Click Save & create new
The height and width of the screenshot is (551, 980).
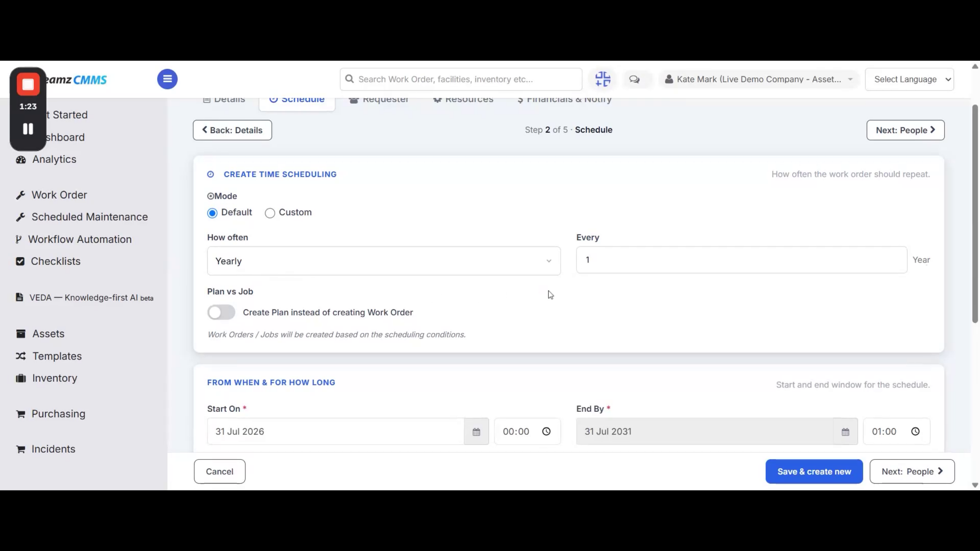814,471
